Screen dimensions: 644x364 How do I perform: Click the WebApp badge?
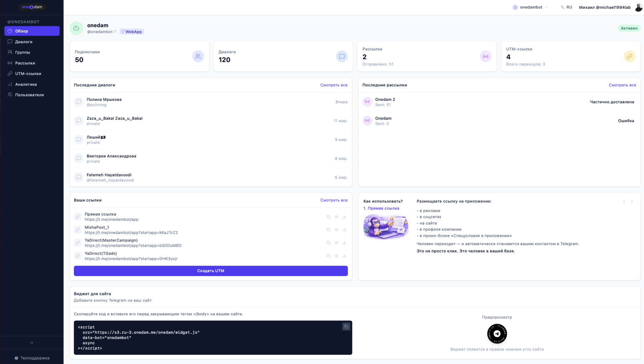[x=132, y=32]
